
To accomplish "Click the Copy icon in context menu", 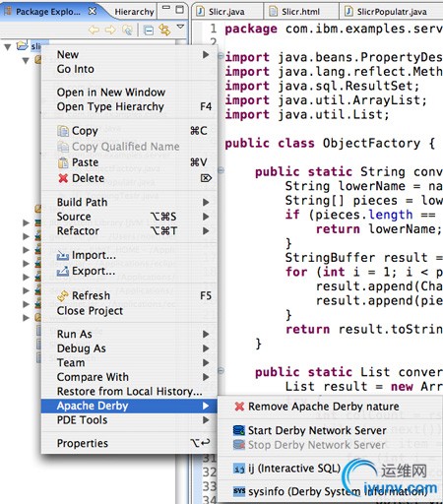I will 63,131.
